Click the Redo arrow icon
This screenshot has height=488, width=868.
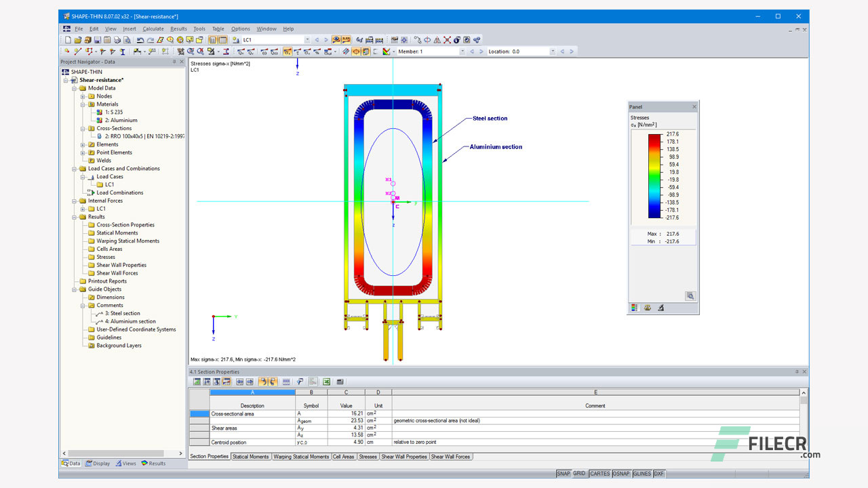pyautogui.click(x=150, y=40)
